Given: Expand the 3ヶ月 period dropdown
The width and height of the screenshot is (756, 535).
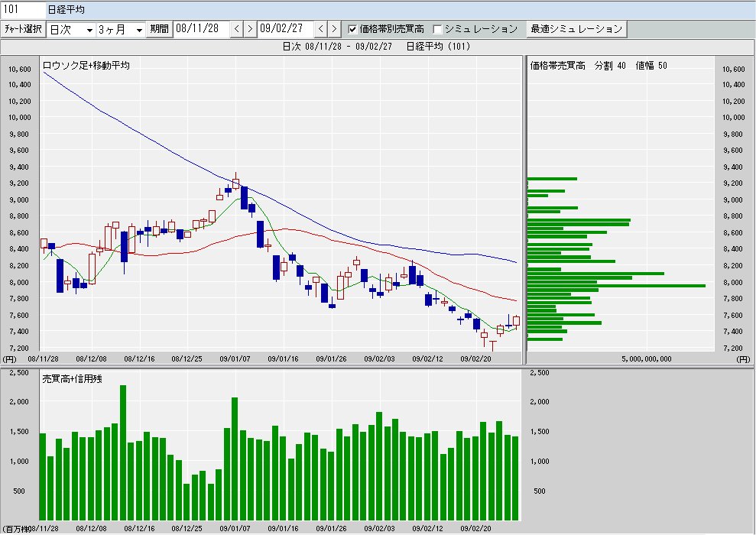Looking at the screenshot, I should tap(120, 29).
